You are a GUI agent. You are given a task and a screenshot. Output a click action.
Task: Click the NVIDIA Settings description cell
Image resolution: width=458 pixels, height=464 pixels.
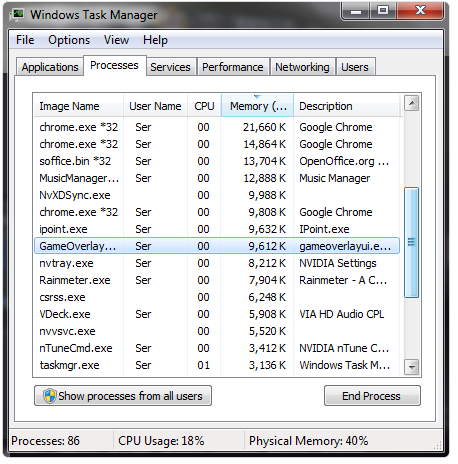[338, 263]
